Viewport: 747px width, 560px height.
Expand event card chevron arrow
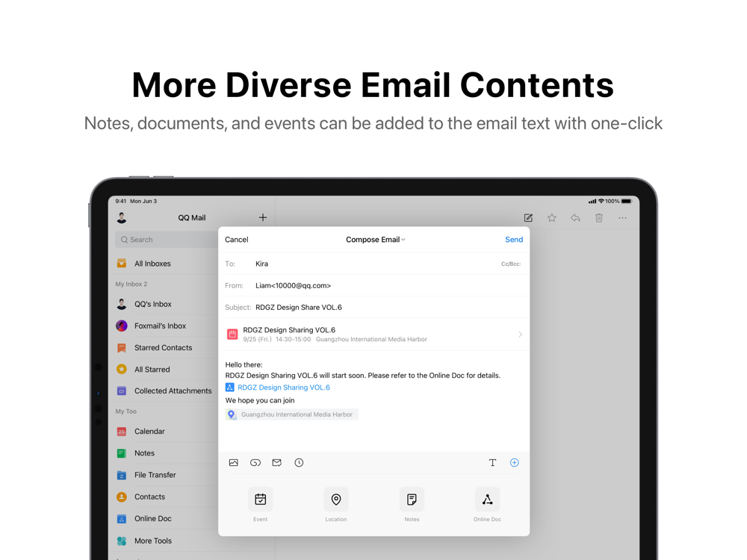click(520, 335)
